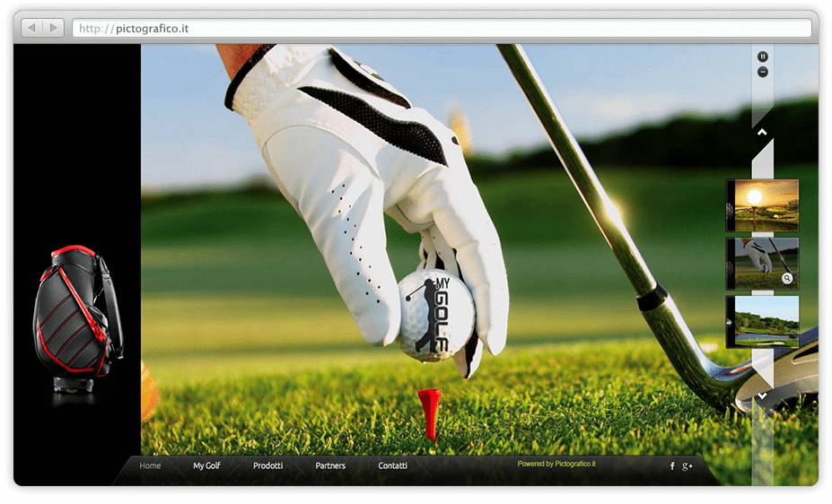
Task: Select the golf glove and club thumbnail
Action: pos(763,264)
